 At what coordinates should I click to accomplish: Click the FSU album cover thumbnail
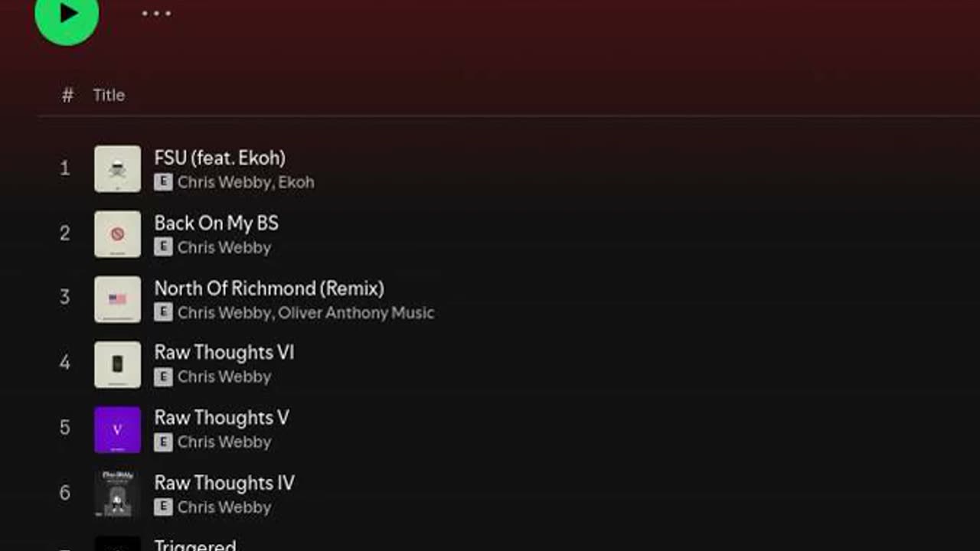[x=117, y=169]
